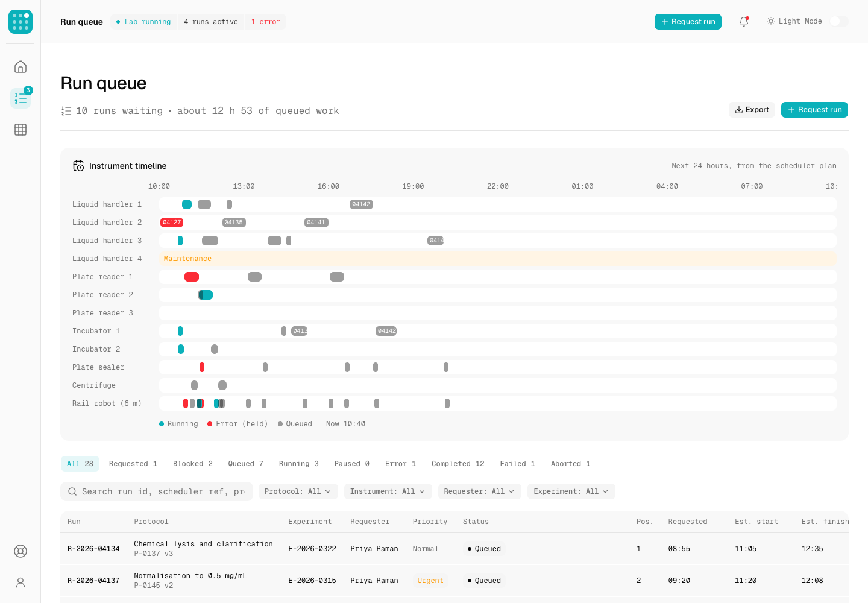The image size is (868, 603).
Task: Open the Failed 1 tab
Action: (518, 464)
